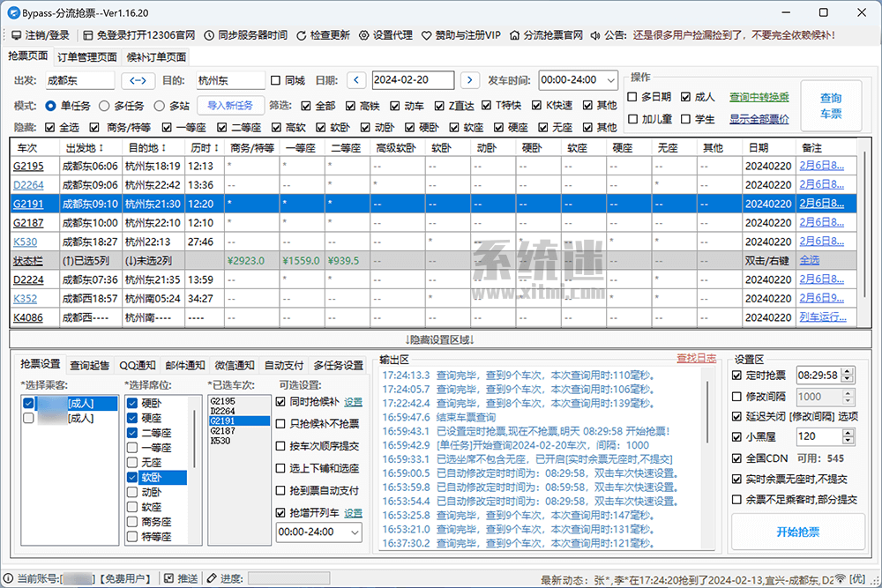Check the 一等座 seat option

click(132, 448)
